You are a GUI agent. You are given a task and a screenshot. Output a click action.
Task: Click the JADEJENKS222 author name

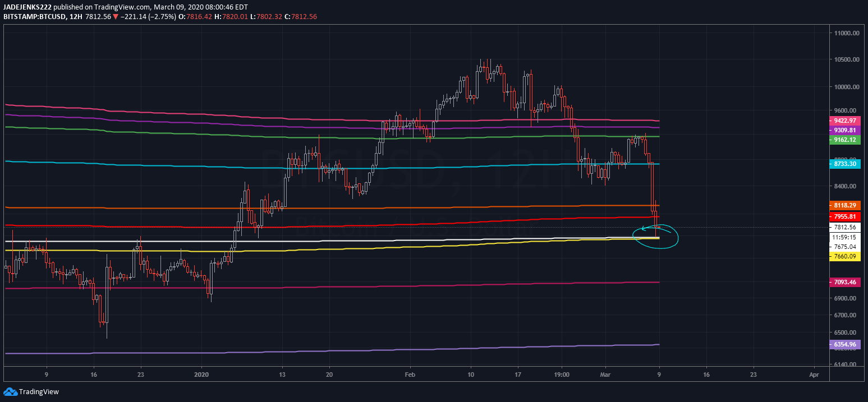pyautogui.click(x=27, y=7)
